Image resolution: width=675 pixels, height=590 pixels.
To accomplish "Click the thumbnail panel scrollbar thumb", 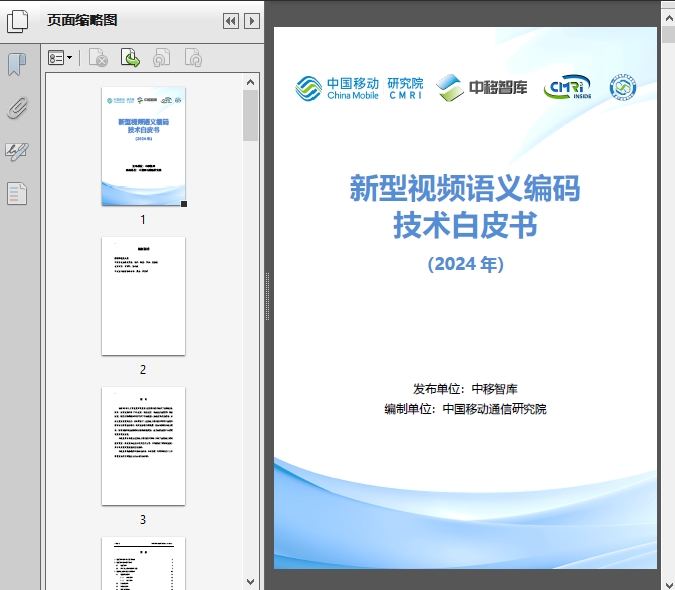I will pyautogui.click(x=251, y=115).
